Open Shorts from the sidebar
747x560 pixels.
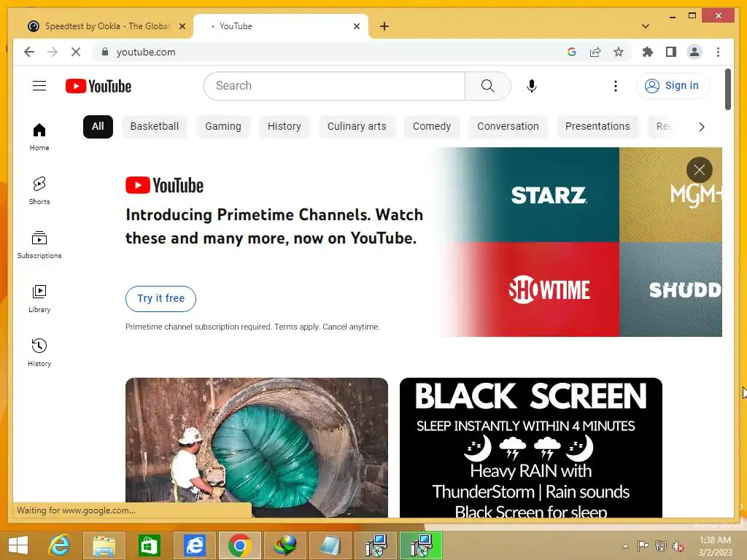tap(39, 191)
